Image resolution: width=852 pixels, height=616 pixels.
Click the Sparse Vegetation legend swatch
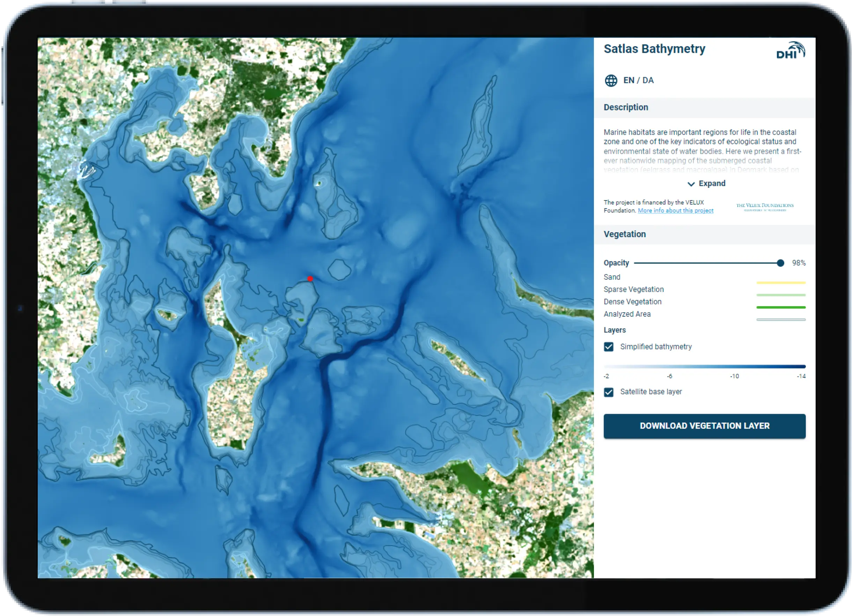click(x=781, y=295)
